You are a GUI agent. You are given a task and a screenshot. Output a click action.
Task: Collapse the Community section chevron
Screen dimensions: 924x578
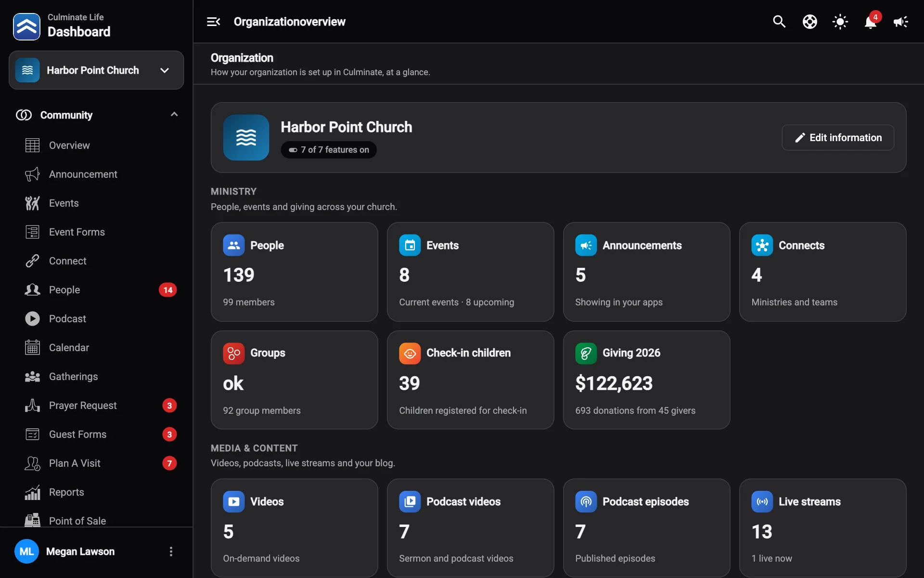click(174, 115)
